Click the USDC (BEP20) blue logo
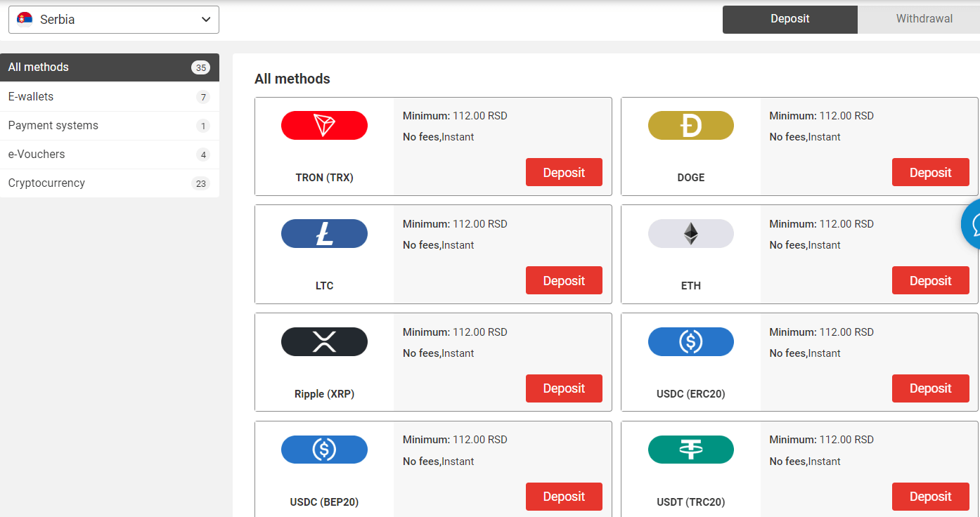 pyautogui.click(x=324, y=450)
